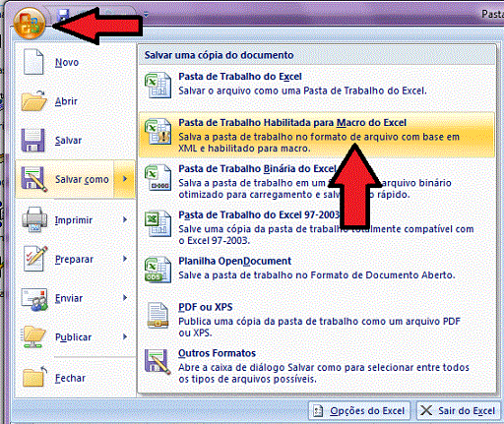Select Pasta de Trabalho do Excel 97-2003
The width and height of the screenshot is (504, 424).
coord(317,227)
